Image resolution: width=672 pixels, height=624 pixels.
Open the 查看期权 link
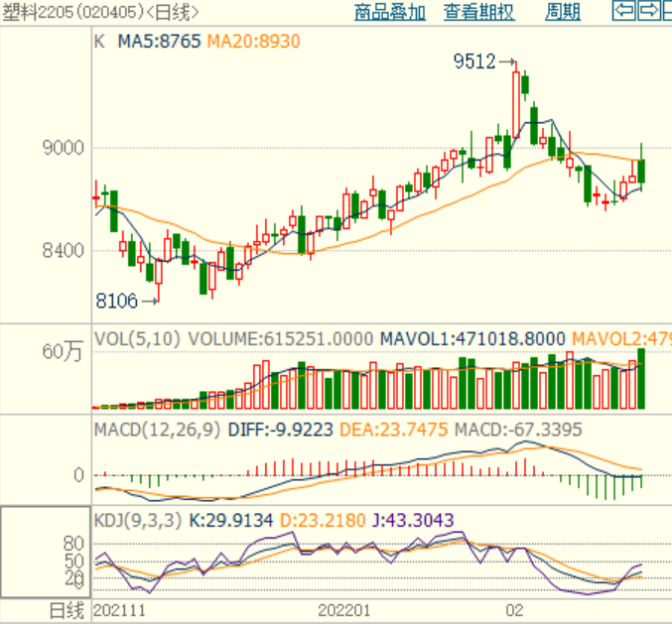[x=479, y=12]
